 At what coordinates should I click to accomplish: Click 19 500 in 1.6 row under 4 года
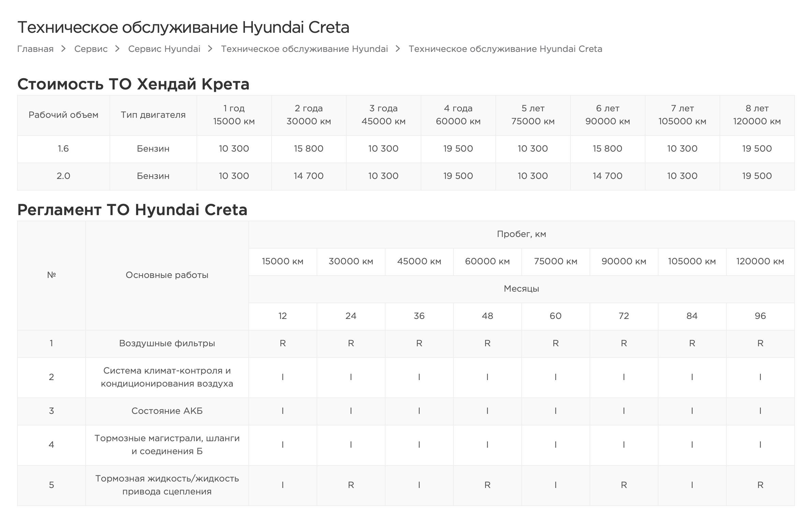[x=458, y=149]
